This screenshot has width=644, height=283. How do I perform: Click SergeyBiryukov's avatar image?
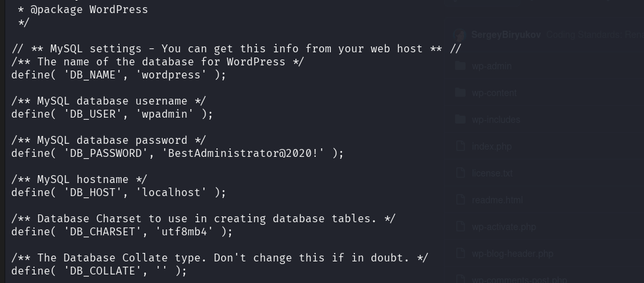(460, 35)
